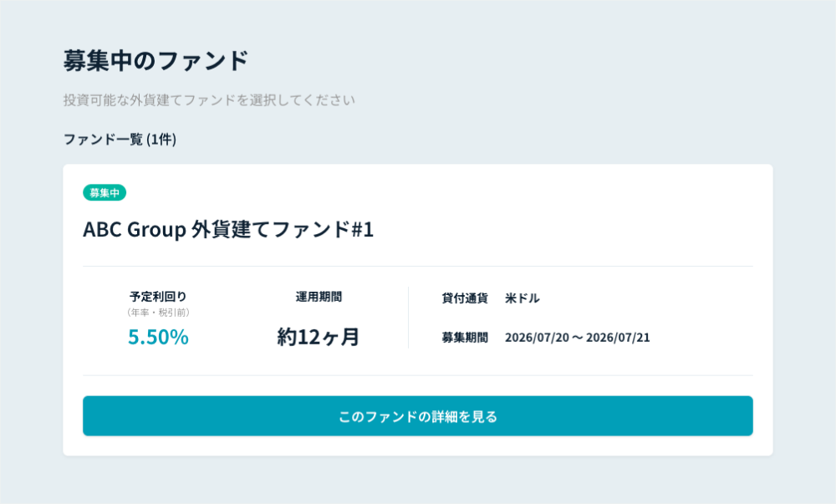Click the vertical divider between fund details
Image resolution: width=836 pixels, height=504 pixels.
click(x=409, y=318)
